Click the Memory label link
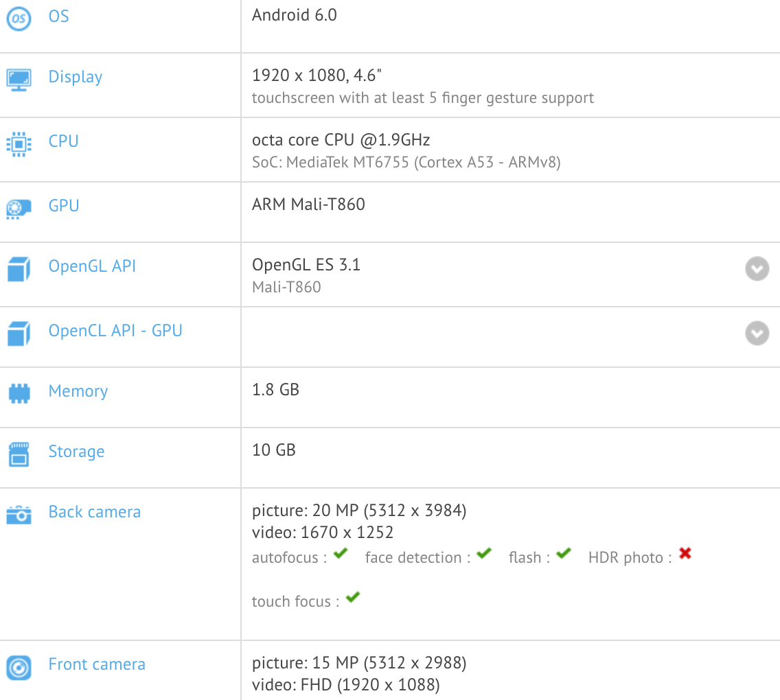The width and height of the screenshot is (780, 700). (78, 391)
